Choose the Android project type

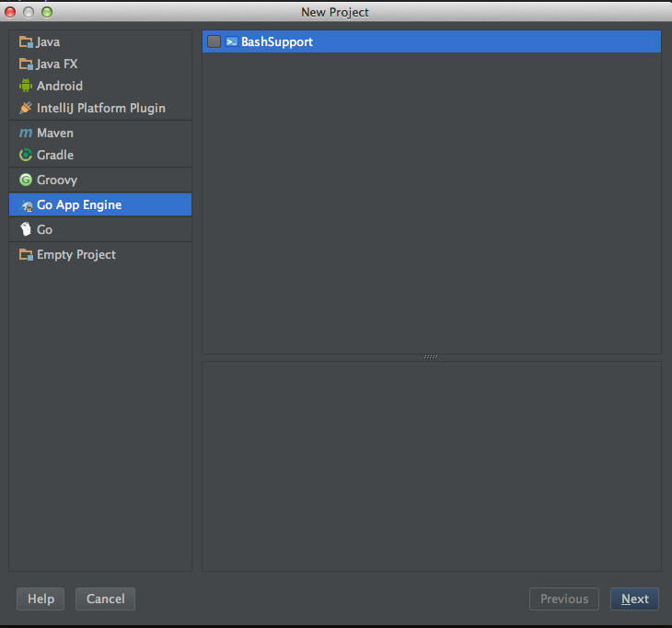[100, 86]
